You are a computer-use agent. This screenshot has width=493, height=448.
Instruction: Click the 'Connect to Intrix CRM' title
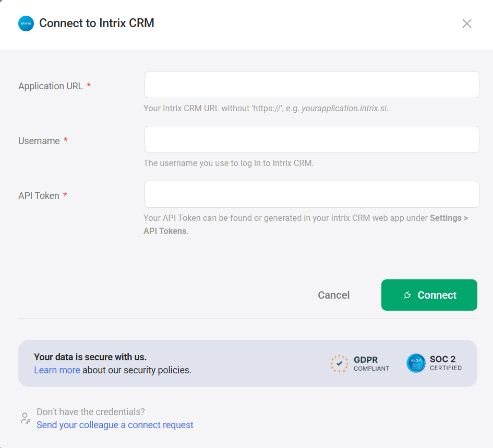click(97, 23)
